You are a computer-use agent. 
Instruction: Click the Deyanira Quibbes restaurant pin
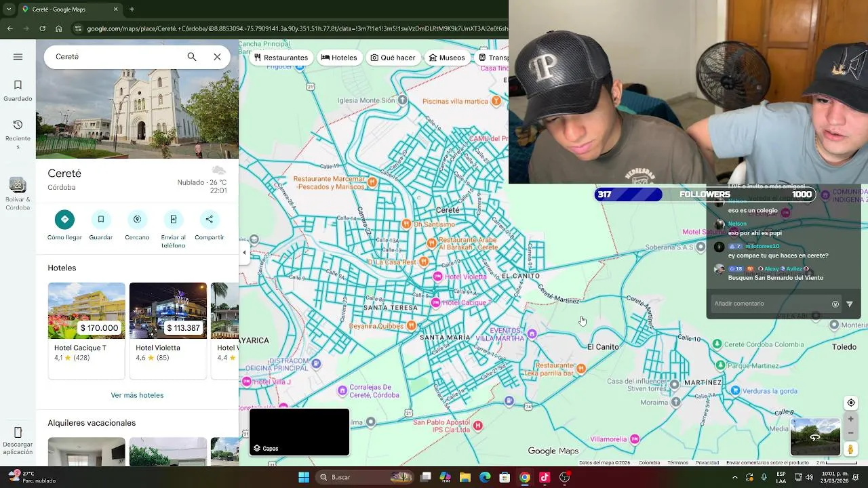click(x=411, y=326)
